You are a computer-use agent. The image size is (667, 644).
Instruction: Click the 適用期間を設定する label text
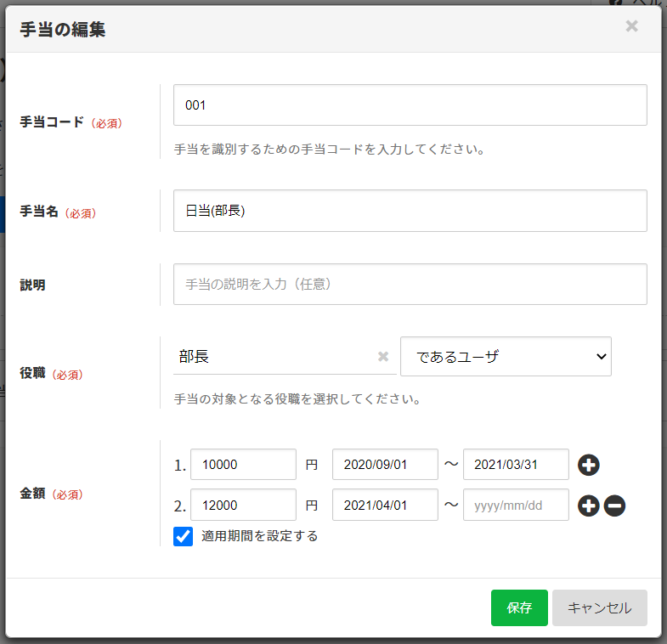[259, 536]
